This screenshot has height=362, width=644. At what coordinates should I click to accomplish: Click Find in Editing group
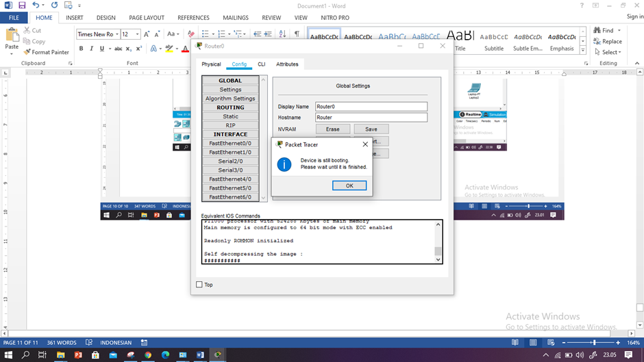pos(604,30)
